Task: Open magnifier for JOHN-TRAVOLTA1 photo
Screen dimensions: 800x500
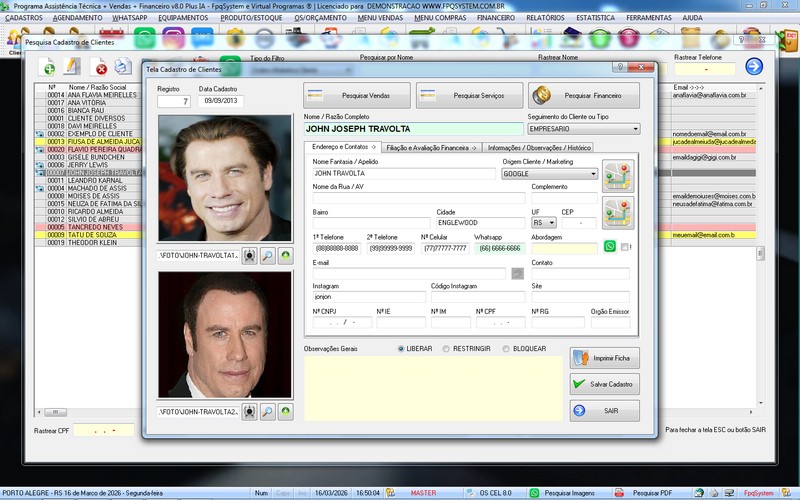Action: (x=267, y=256)
